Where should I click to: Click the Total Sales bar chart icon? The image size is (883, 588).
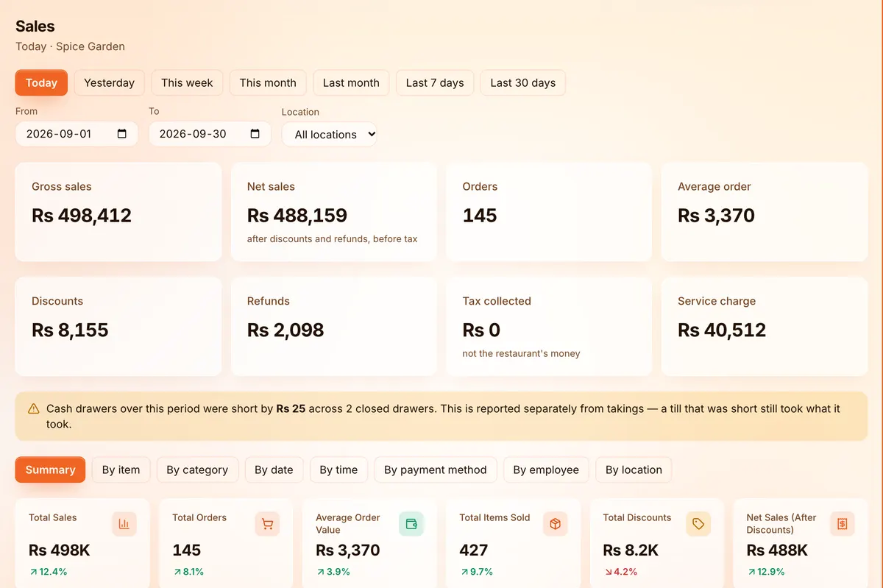(124, 524)
